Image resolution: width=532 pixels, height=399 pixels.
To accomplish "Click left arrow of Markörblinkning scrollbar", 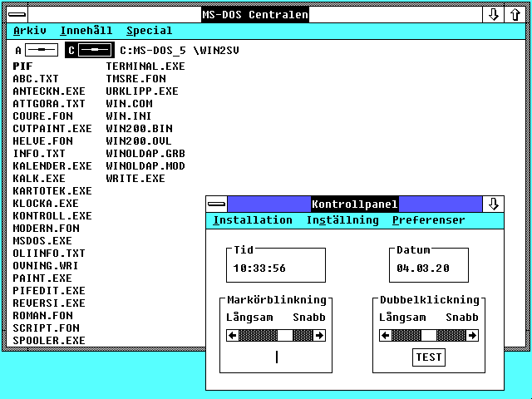I will pyautogui.click(x=233, y=336).
